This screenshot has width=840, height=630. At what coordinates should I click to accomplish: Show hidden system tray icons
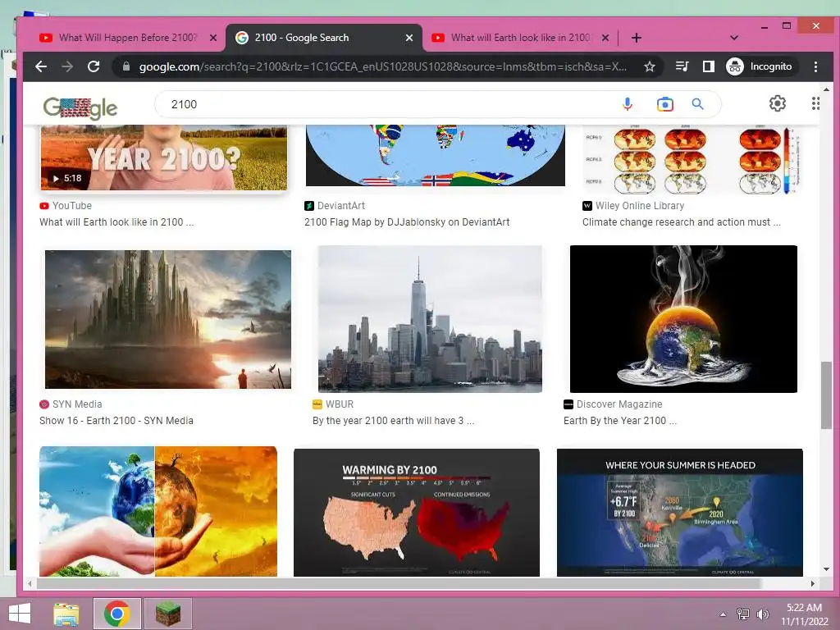point(723,614)
